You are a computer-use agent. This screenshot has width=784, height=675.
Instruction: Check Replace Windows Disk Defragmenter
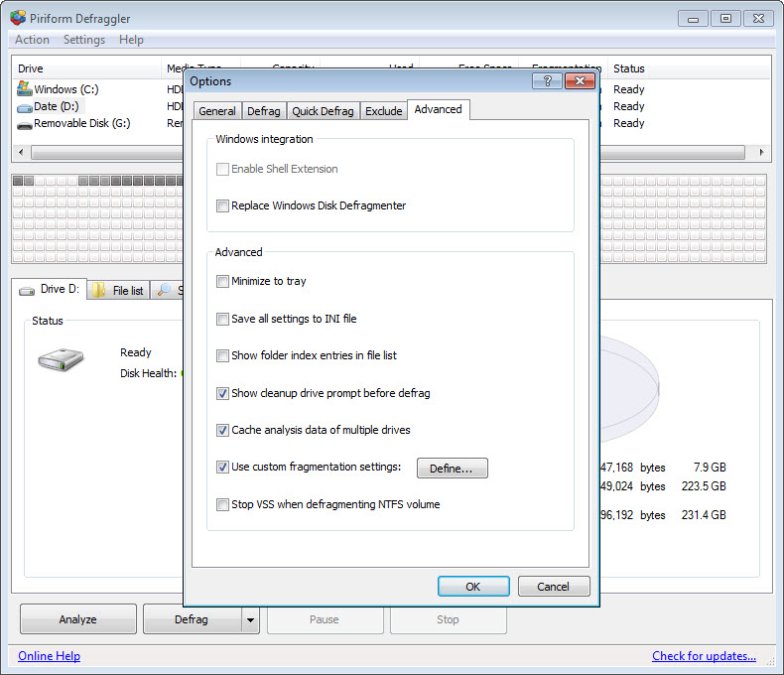coord(222,206)
